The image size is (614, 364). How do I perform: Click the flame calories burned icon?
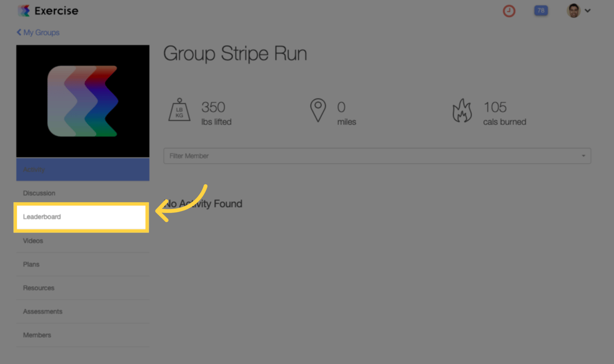[462, 111]
